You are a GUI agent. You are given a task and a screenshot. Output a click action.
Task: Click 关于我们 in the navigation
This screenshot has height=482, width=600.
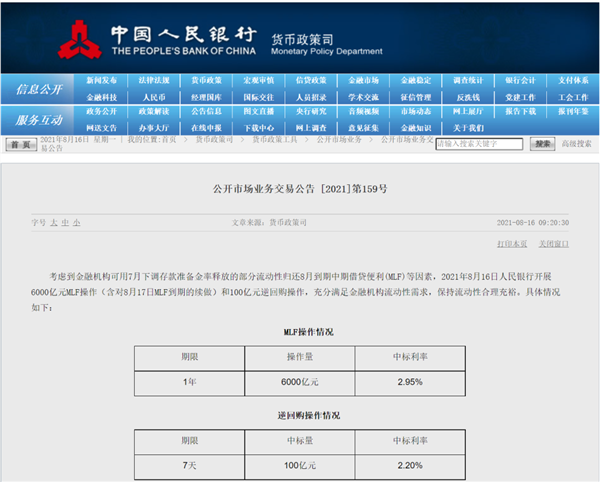point(468,128)
